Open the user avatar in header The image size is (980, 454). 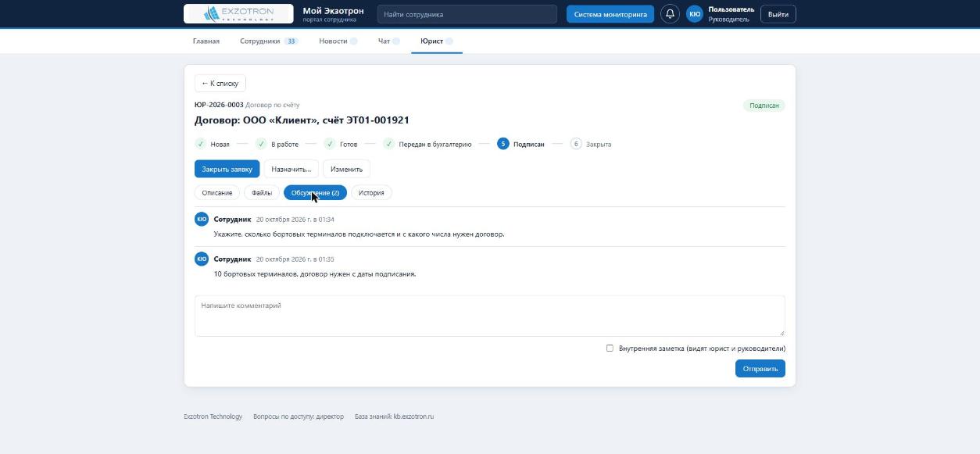695,14
